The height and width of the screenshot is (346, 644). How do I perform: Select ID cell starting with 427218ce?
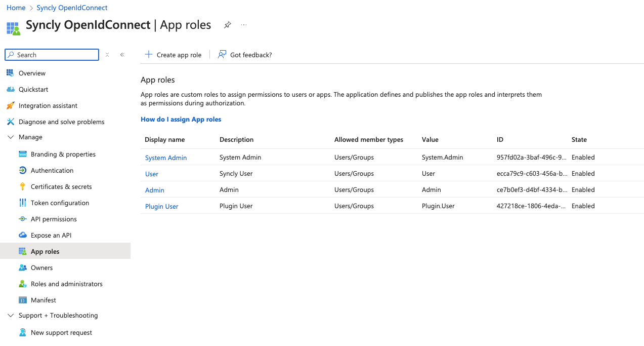pyautogui.click(x=532, y=206)
